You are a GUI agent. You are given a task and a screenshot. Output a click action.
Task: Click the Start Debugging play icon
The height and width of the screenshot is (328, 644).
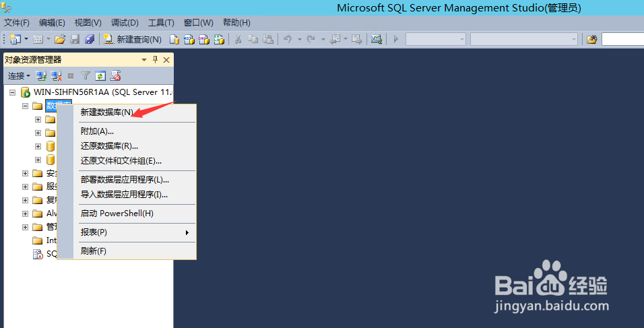click(x=396, y=40)
